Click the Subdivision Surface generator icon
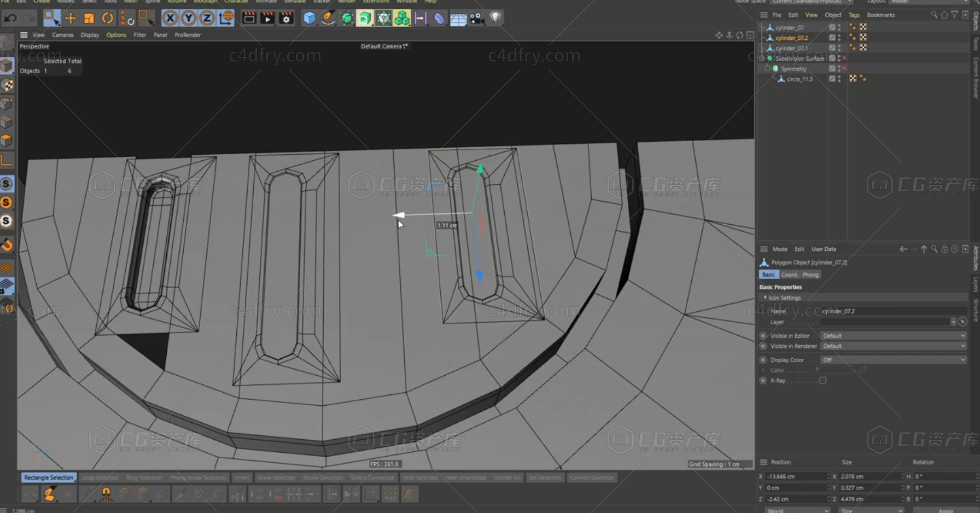980x513 pixels. (347, 19)
